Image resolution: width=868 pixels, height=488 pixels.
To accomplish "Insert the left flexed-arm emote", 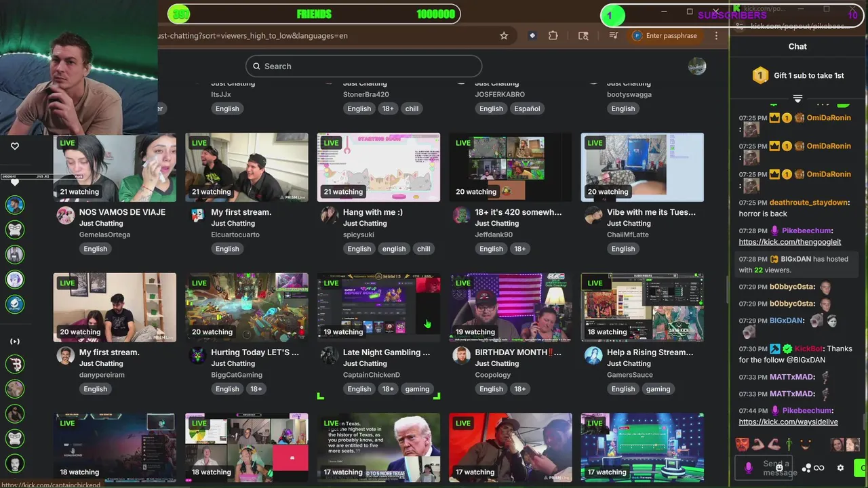I will pyautogui.click(x=758, y=445).
